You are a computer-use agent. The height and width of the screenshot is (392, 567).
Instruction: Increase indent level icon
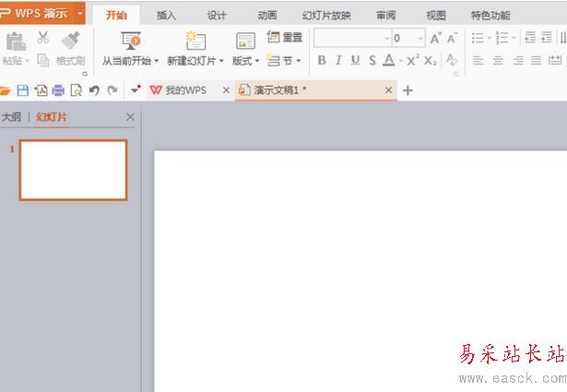(547, 37)
